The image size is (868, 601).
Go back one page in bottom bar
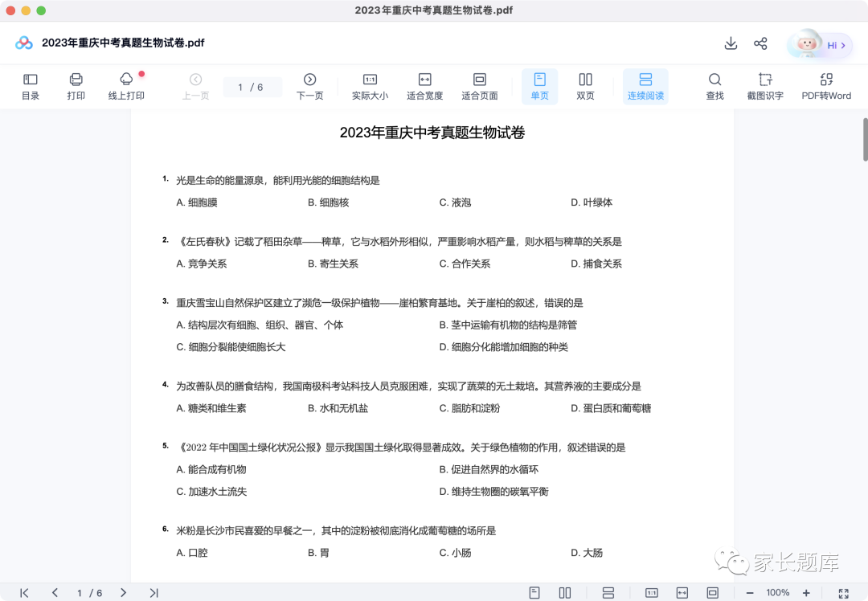click(x=55, y=593)
